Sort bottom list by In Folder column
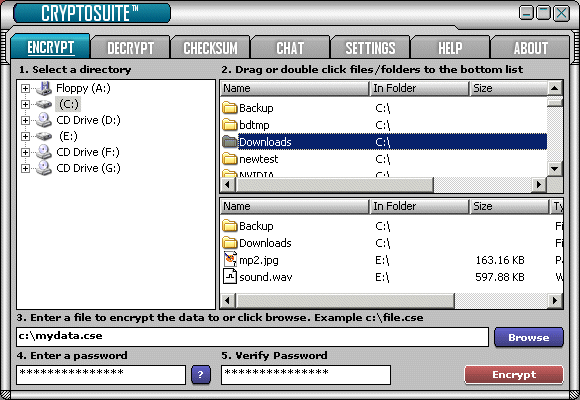 point(420,206)
